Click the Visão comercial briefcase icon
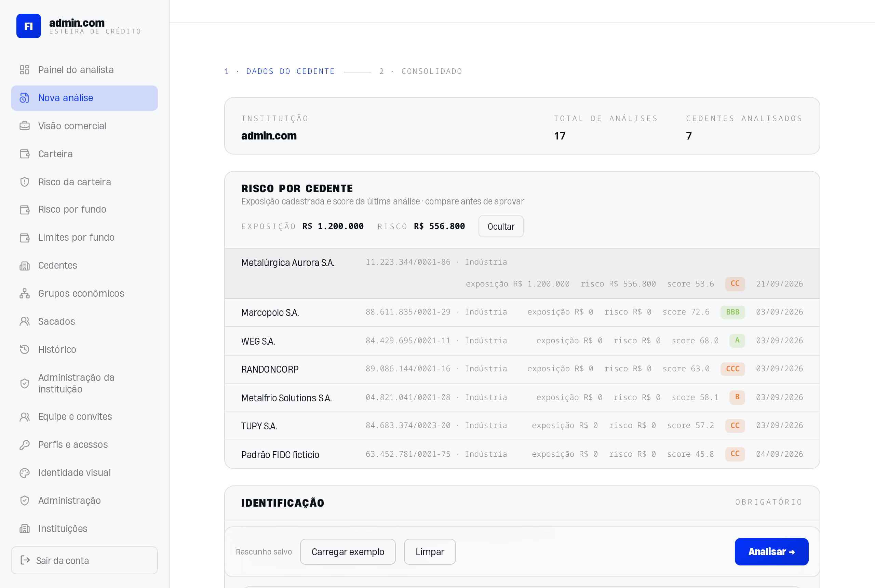Image resolution: width=875 pixels, height=588 pixels. [x=24, y=125]
